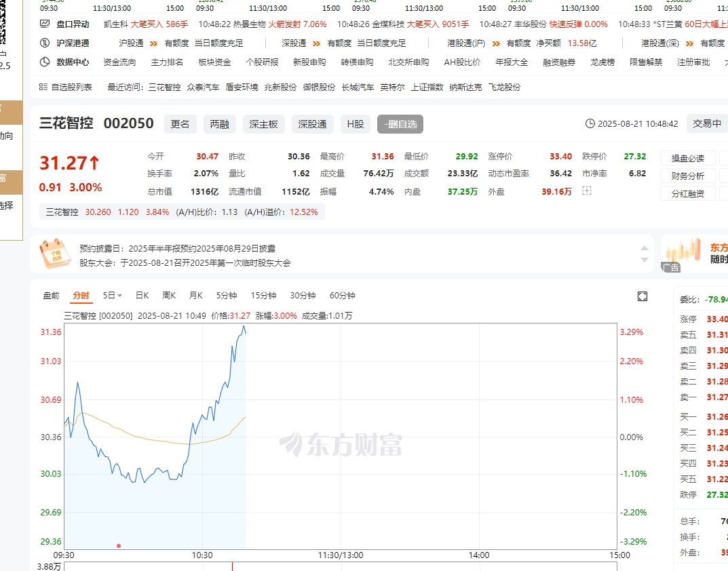728x571 pixels.
Task: Switch to the 30分钟 chart tab
Action: (303, 295)
